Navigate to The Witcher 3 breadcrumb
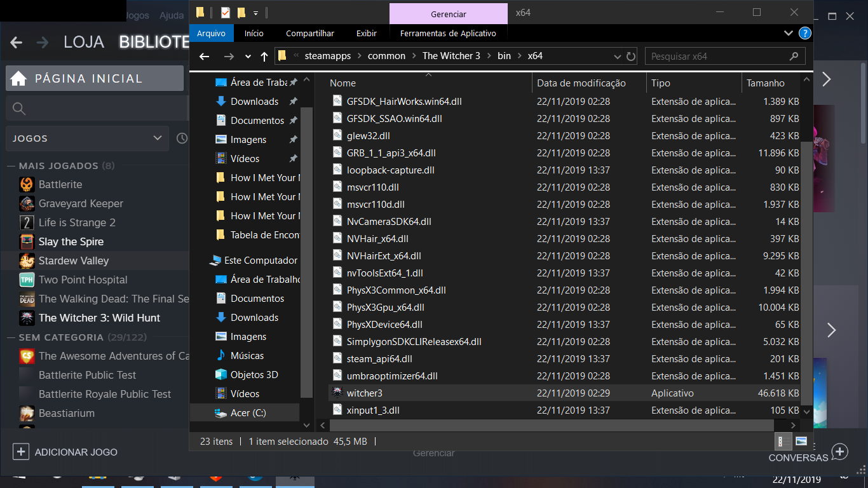868x488 pixels. tap(451, 56)
